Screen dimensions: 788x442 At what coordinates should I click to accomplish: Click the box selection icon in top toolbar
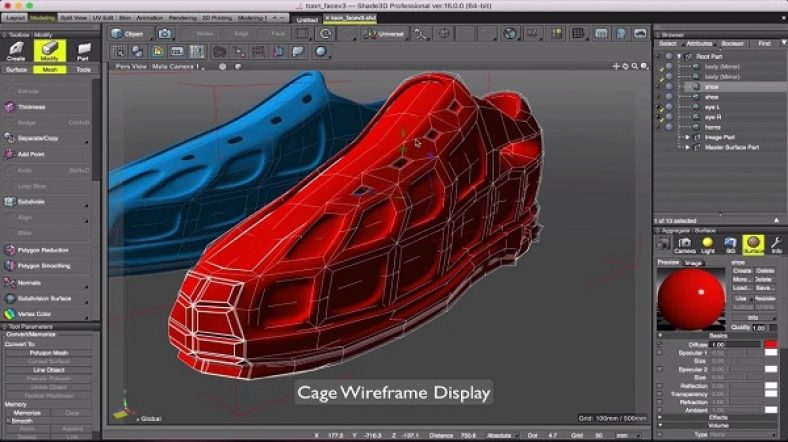(x=302, y=34)
